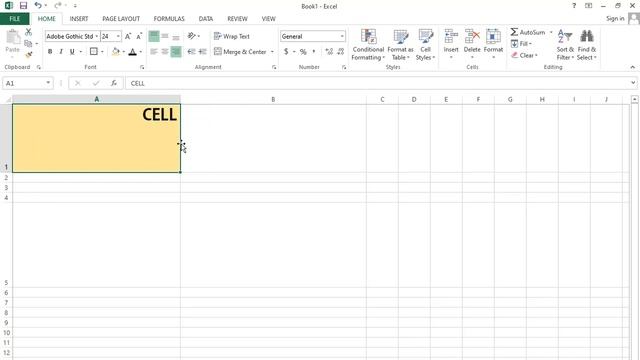
Task: Undo the last action
Action: pyautogui.click(x=38, y=5)
